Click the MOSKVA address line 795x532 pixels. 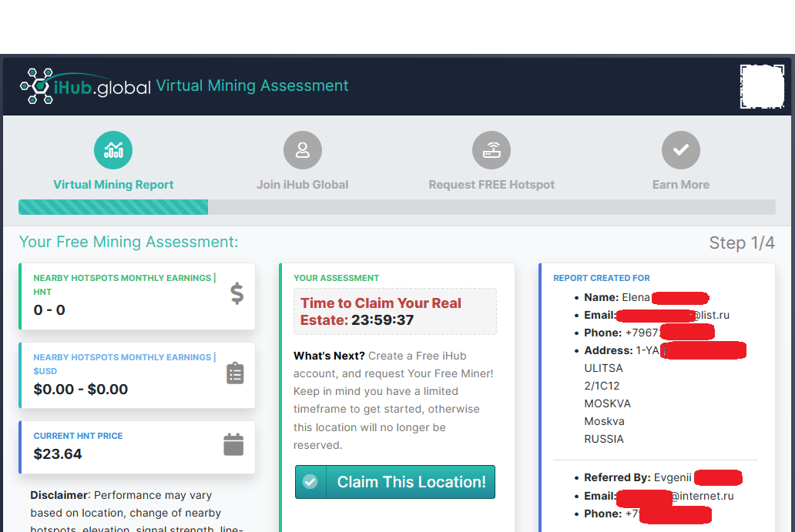pyautogui.click(x=607, y=404)
